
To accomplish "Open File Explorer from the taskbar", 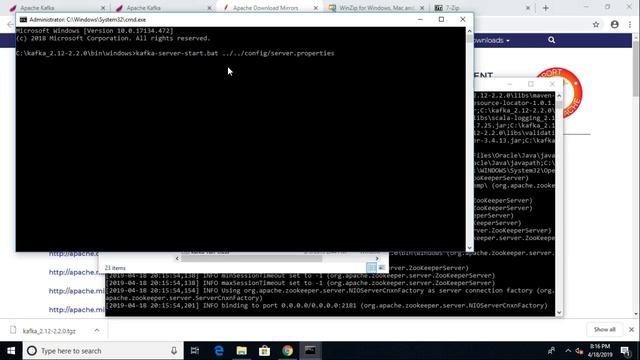I will point(242,351).
